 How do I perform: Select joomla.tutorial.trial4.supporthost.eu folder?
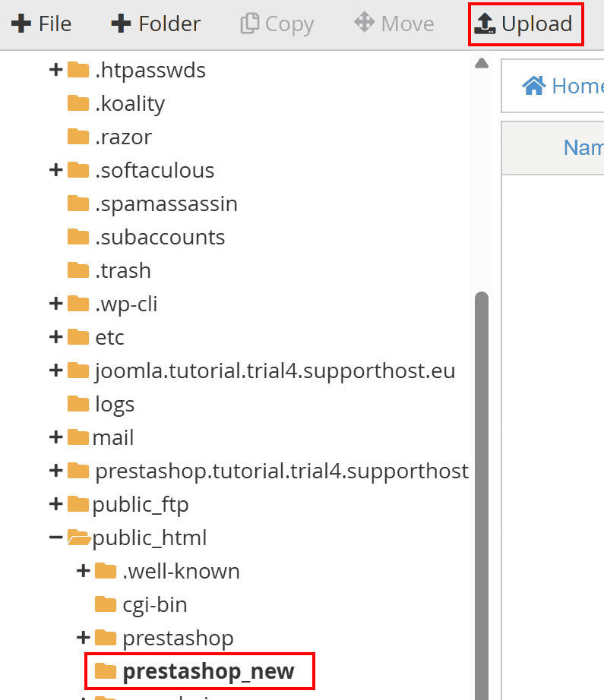274,370
